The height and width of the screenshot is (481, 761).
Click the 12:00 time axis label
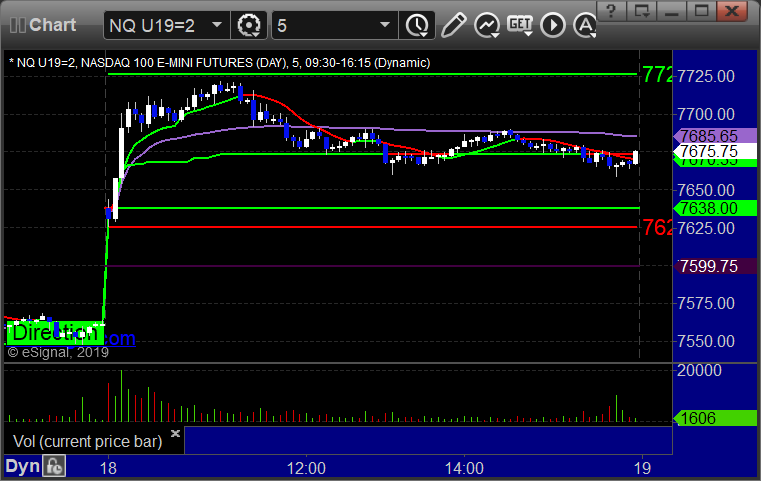pos(306,468)
